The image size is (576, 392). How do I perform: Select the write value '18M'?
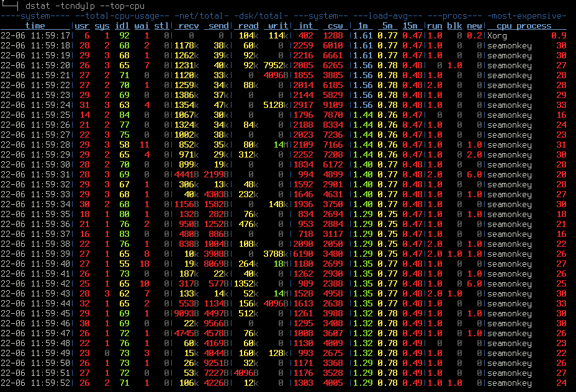(281, 264)
